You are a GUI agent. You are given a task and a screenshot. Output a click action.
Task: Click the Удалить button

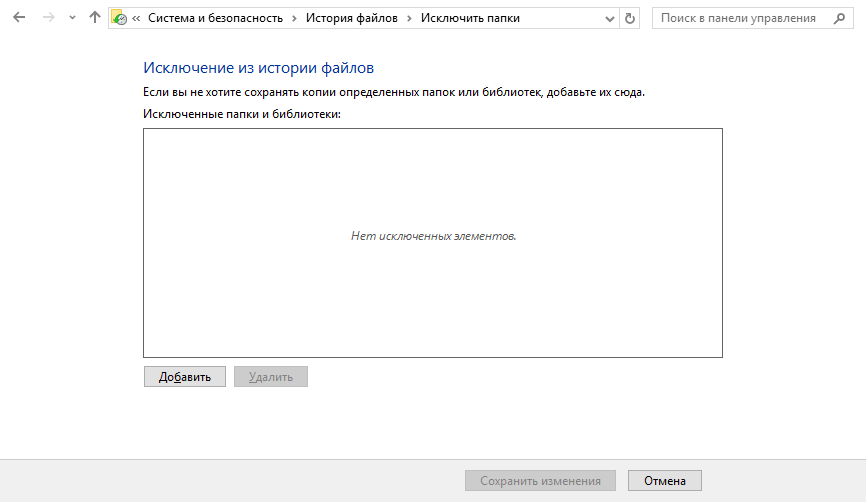[x=271, y=377]
